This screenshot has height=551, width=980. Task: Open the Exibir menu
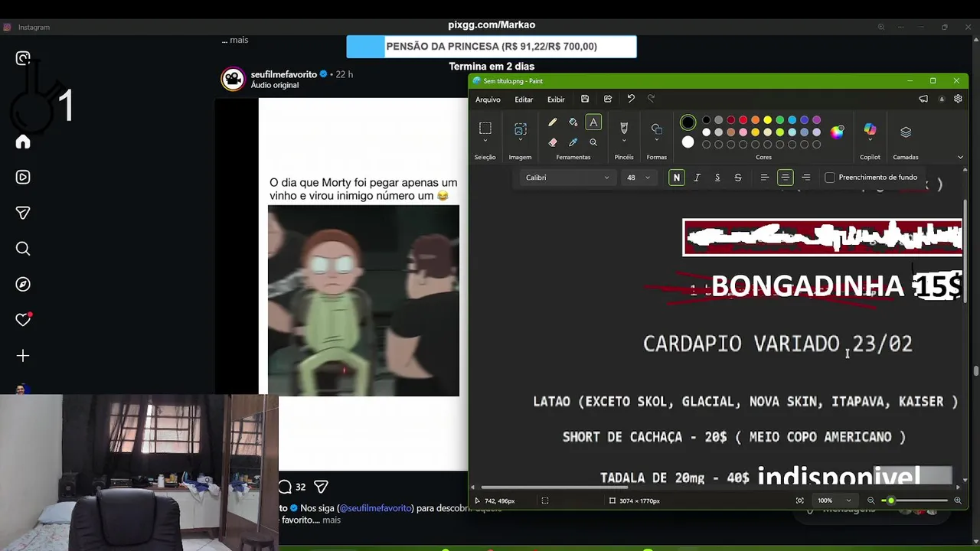pos(556,99)
